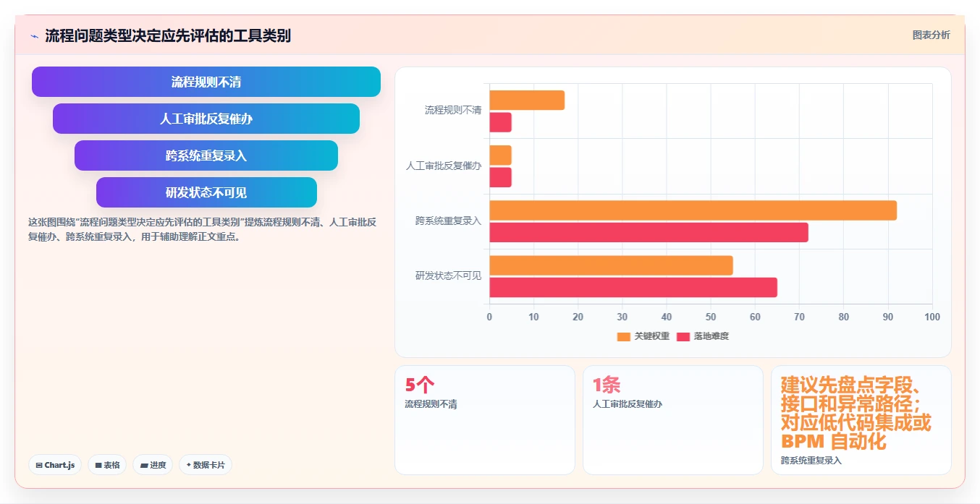Select the 跨系统重复录入 funnel bar

coord(206,155)
